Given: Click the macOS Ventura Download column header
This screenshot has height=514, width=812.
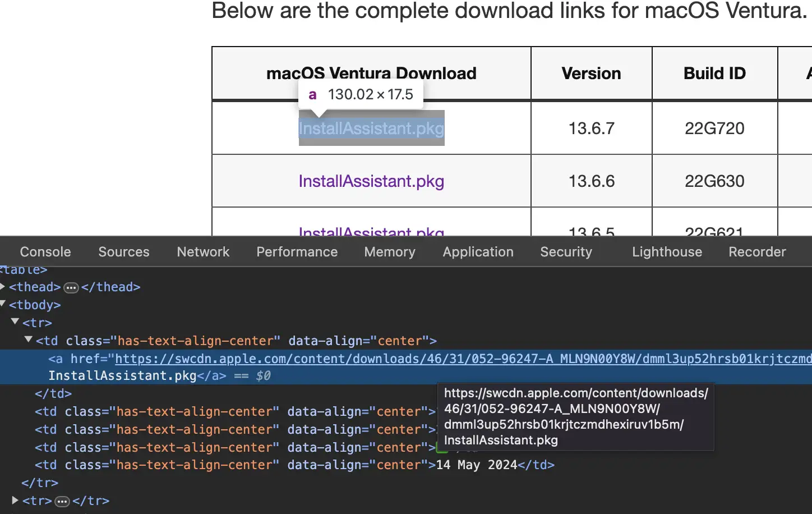Looking at the screenshot, I should [371, 74].
